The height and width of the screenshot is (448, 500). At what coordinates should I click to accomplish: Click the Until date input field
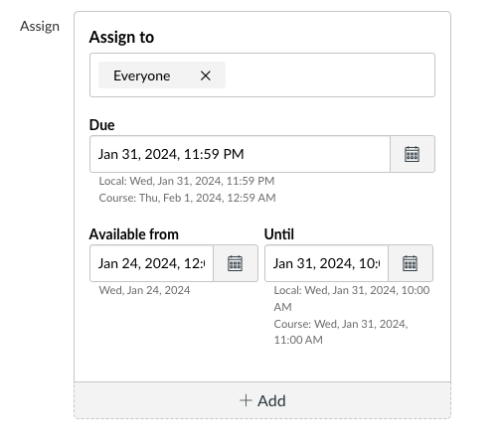pyautogui.click(x=326, y=263)
